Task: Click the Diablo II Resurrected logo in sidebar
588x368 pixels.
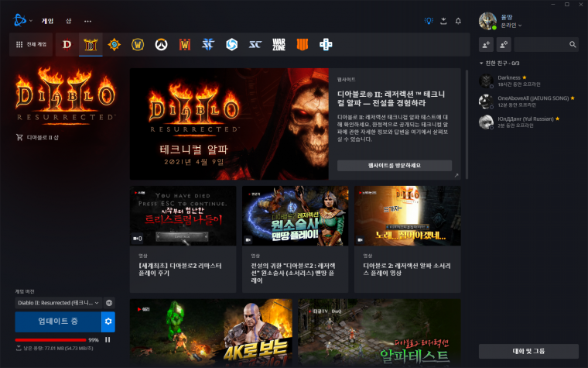Action: 66,95
